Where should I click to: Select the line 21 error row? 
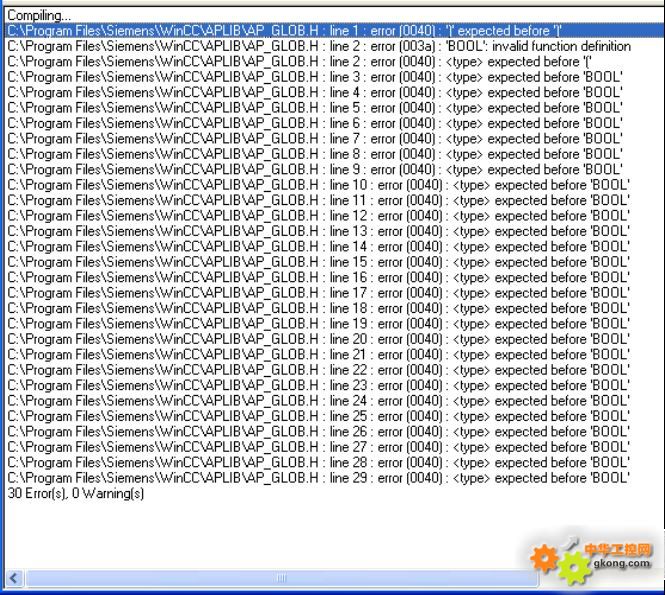coord(319,354)
